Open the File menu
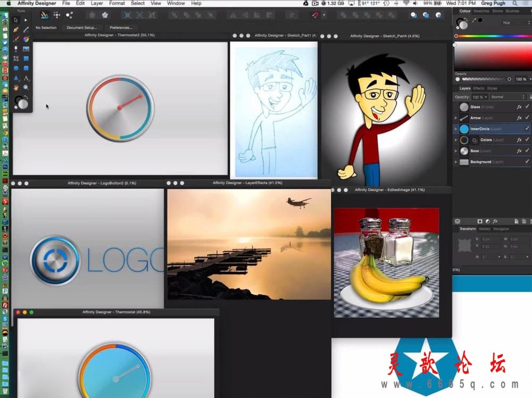Image resolution: width=532 pixels, height=398 pixels. [x=66, y=3]
